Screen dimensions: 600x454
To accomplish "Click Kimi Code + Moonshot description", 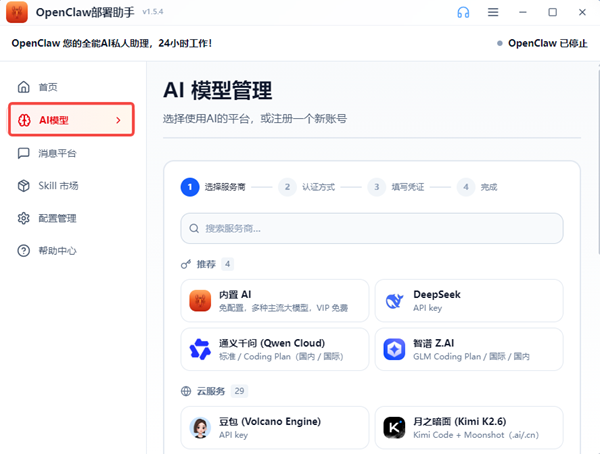I will click(476, 435).
